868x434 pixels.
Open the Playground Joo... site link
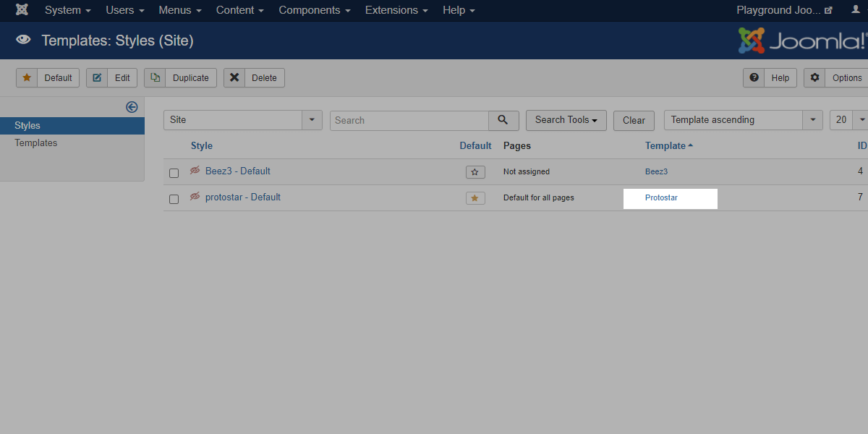[784, 10]
